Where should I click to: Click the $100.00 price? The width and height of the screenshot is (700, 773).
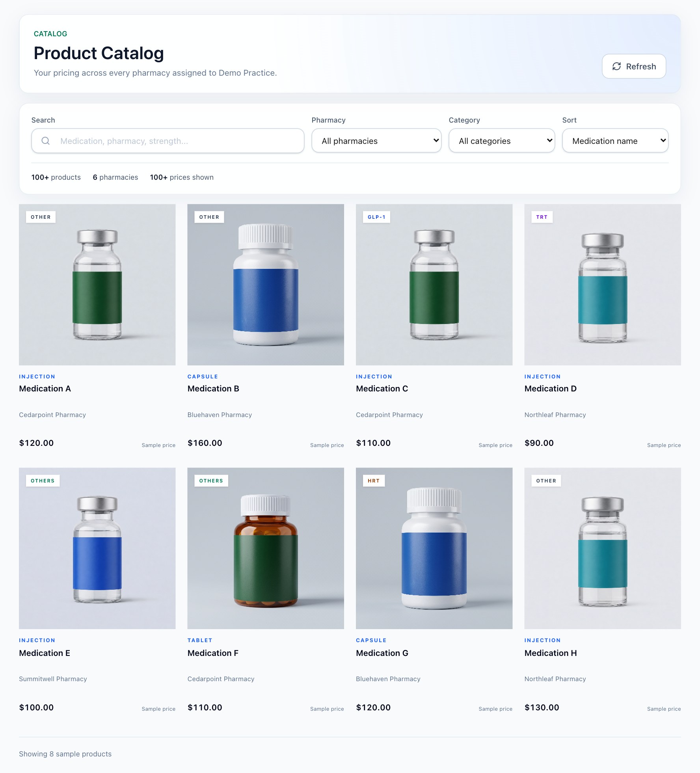pos(36,708)
